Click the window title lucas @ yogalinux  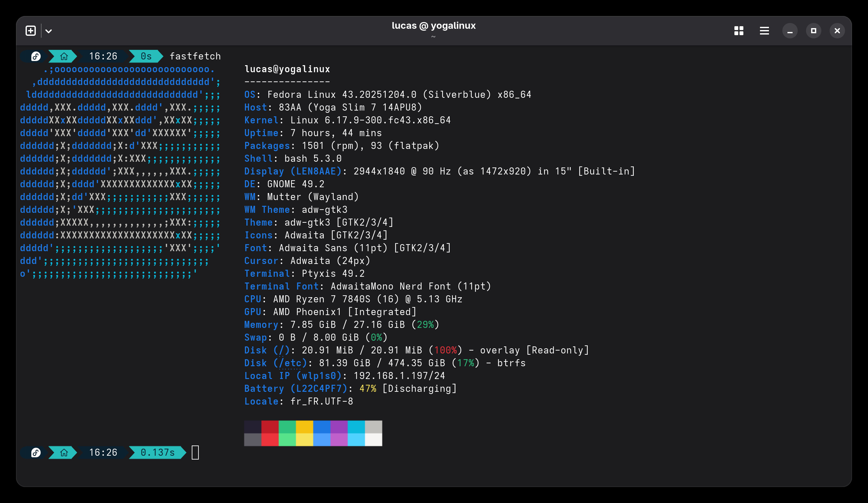(x=434, y=26)
